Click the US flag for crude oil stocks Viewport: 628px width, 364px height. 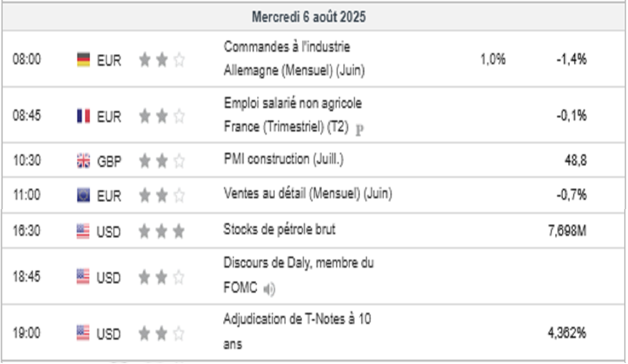pos(84,231)
